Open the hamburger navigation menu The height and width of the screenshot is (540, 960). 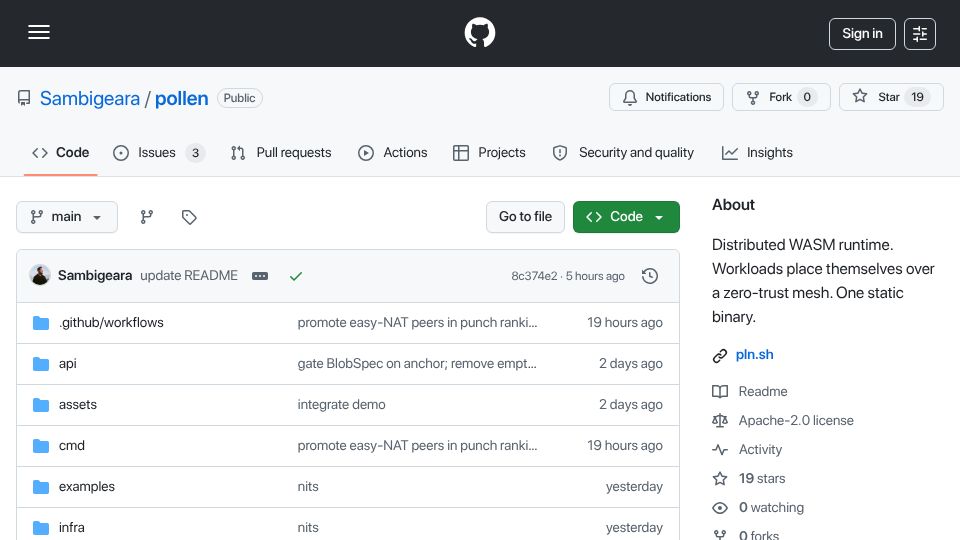coord(39,32)
